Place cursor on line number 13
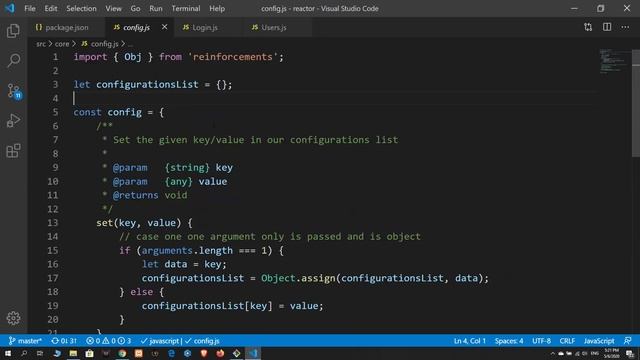640x360 pixels. 53,223
